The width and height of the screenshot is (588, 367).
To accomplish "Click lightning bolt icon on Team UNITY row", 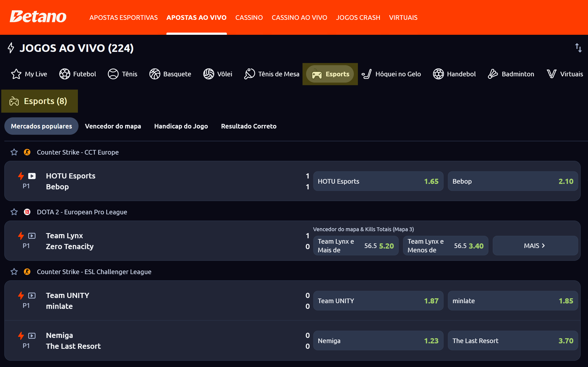I will [x=21, y=296].
